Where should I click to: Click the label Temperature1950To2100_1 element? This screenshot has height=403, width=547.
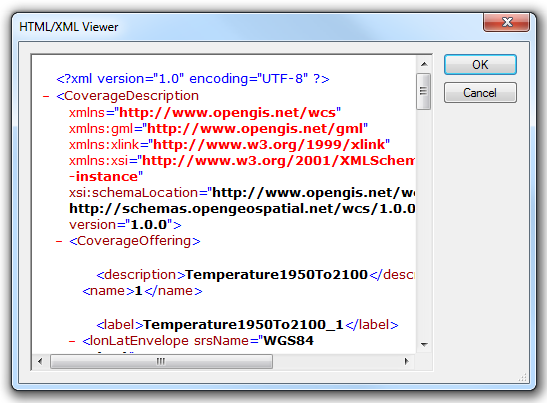point(247,325)
